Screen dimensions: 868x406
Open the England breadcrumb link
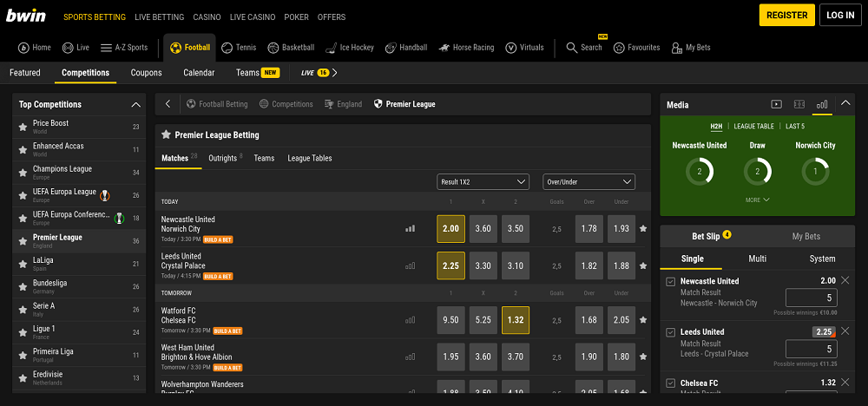(x=343, y=104)
